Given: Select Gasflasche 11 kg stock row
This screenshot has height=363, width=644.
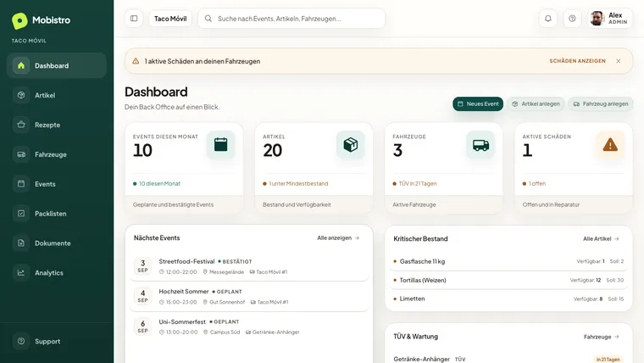Looking at the screenshot, I should pyautogui.click(x=508, y=261).
